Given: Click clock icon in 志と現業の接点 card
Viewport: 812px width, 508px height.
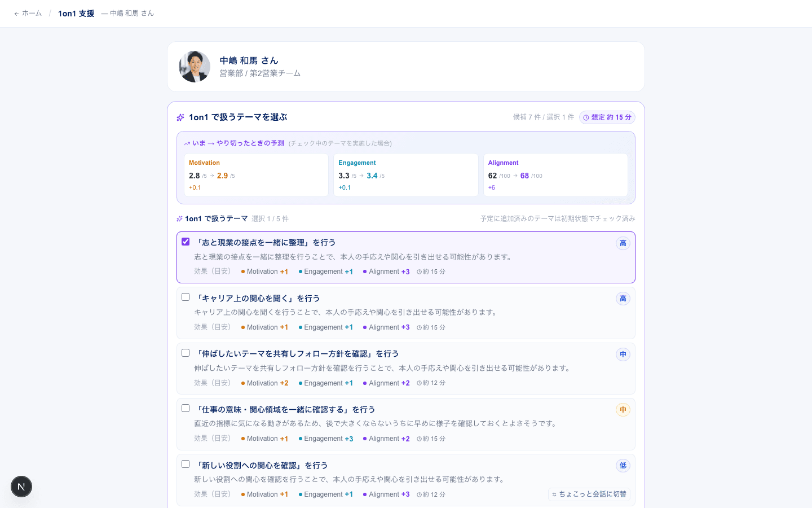Looking at the screenshot, I should tap(420, 272).
